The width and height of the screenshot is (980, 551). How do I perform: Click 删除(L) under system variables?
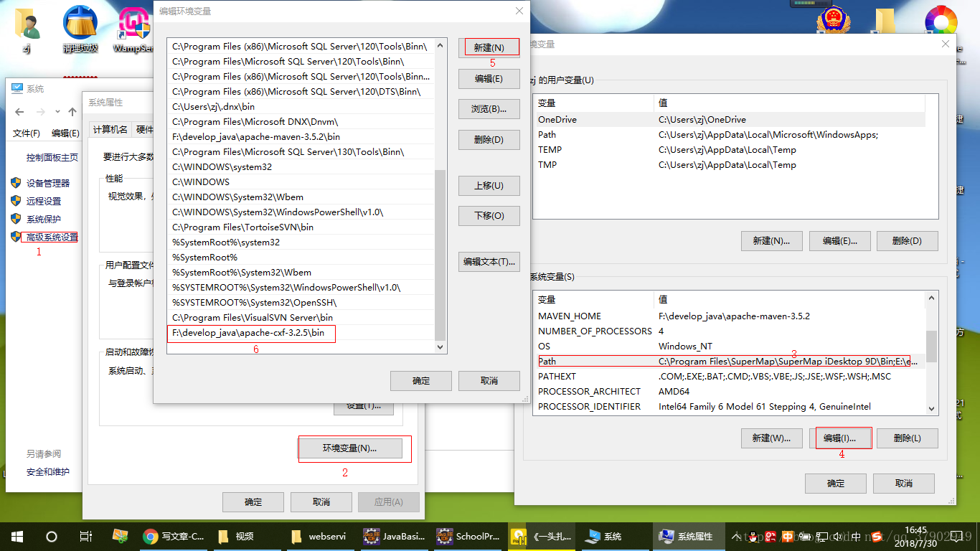[x=907, y=438]
